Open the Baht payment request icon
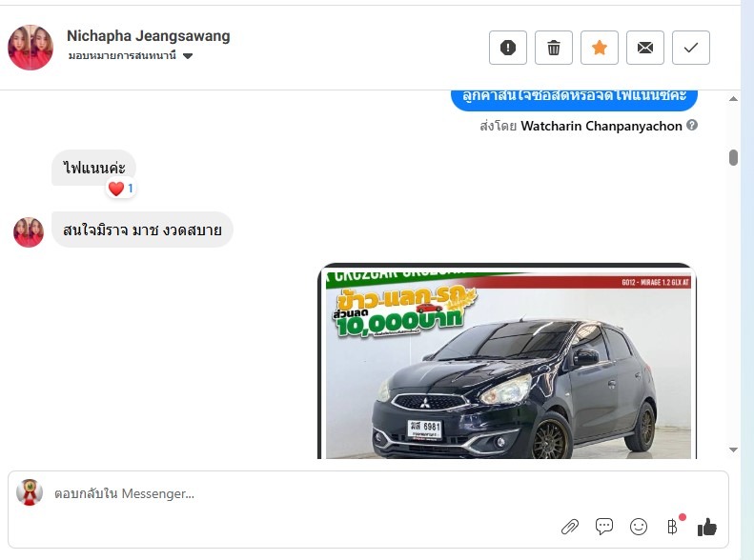This screenshot has width=754, height=560. pyautogui.click(x=673, y=527)
